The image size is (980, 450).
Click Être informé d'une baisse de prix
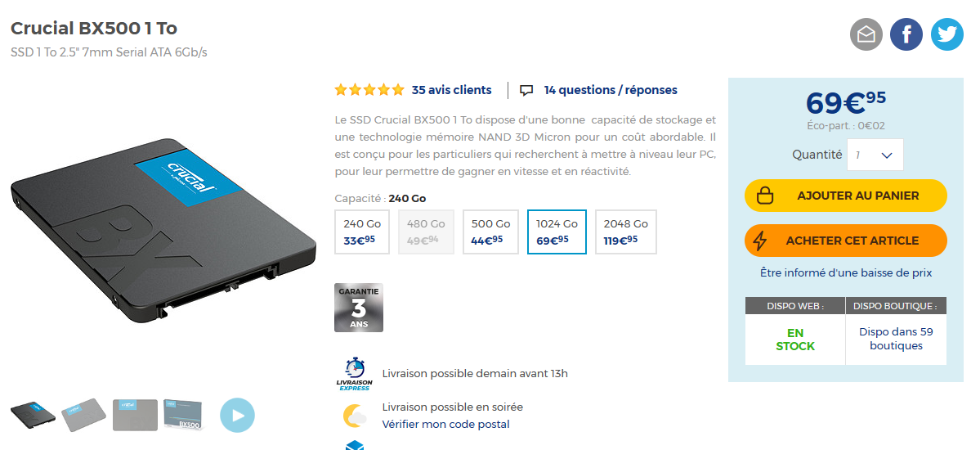coord(846,273)
